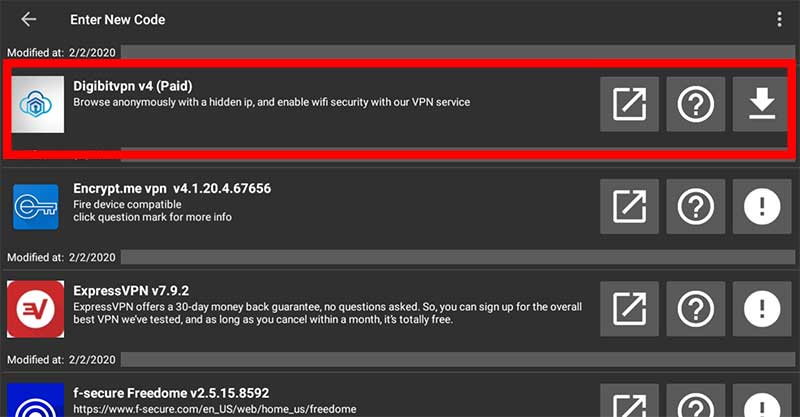
Task: Download Digibitvpn v4 with the download icon
Action: [x=762, y=104]
